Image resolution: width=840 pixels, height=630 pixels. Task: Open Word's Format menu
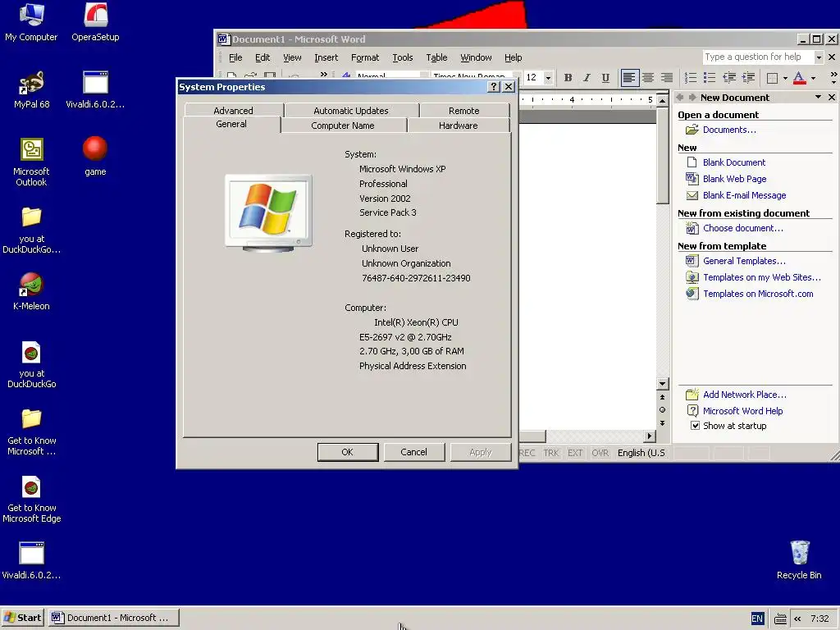(x=365, y=57)
